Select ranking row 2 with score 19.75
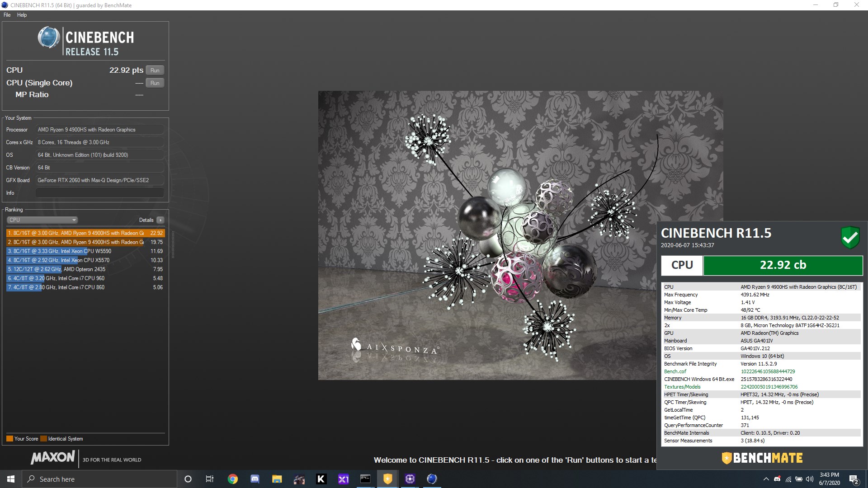This screenshot has height=488, width=868. (85, 242)
